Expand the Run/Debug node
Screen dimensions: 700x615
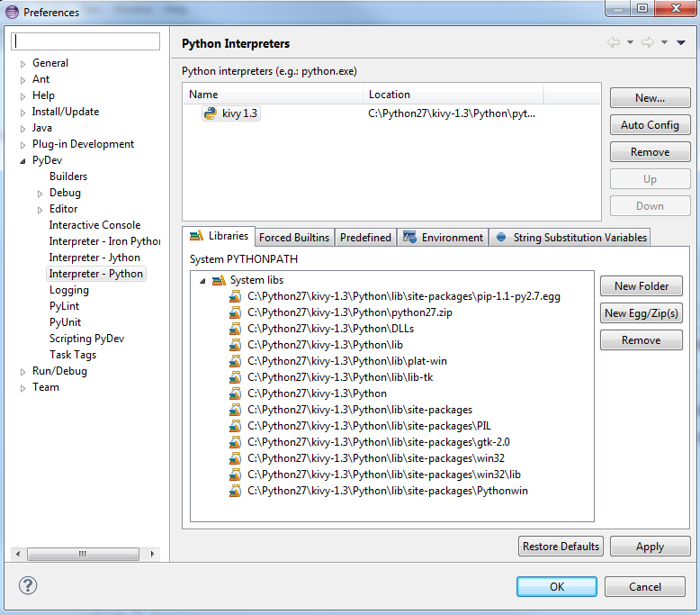point(22,372)
